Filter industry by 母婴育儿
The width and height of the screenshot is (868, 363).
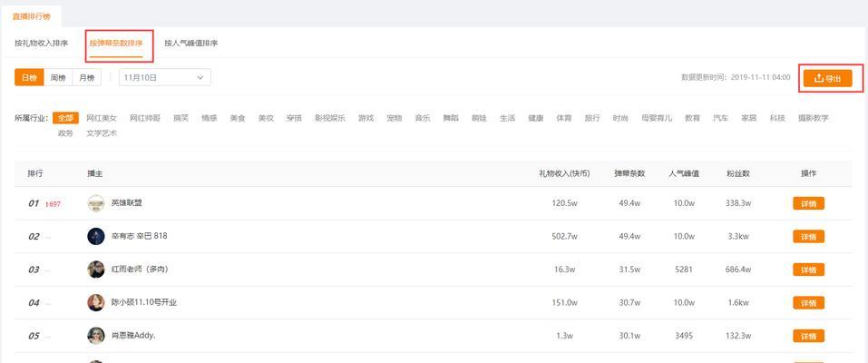(657, 118)
